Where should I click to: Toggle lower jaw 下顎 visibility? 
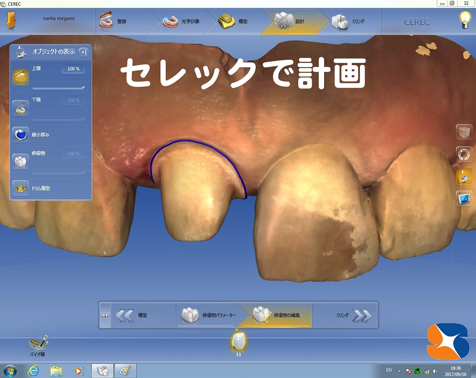coord(21,108)
